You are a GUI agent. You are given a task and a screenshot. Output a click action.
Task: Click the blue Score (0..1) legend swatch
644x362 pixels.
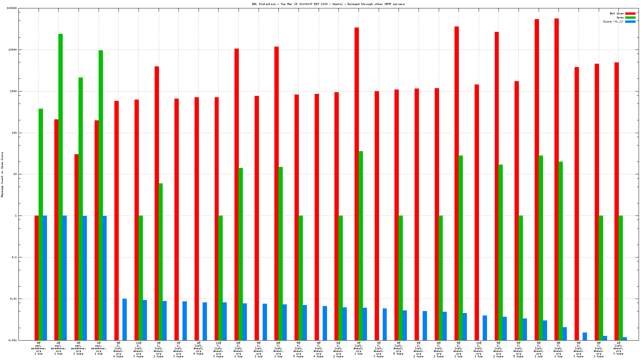tap(630, 22)
